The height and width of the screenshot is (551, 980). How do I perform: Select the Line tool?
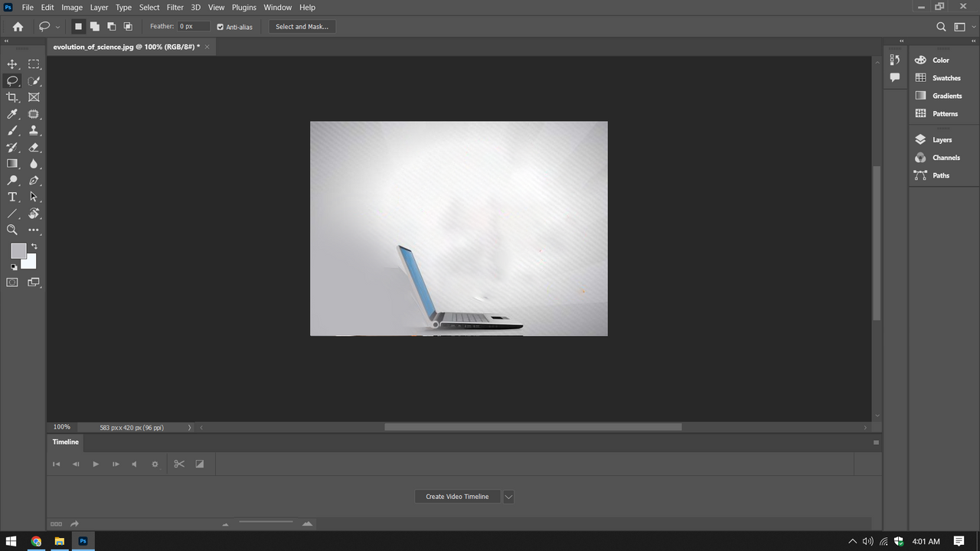click(12, 214)
